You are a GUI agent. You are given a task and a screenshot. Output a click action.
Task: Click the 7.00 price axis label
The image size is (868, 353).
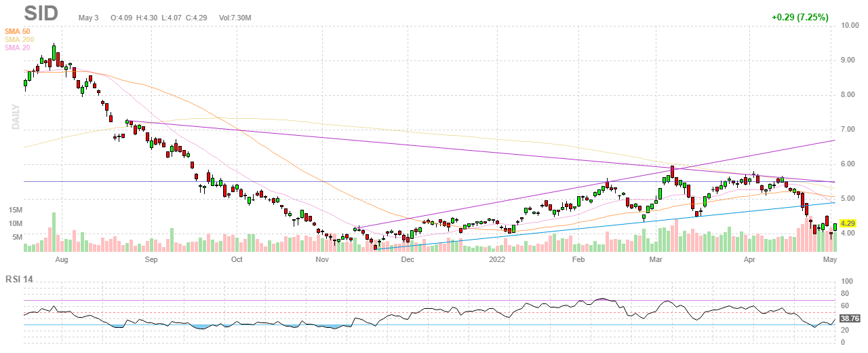click(848, 130)
